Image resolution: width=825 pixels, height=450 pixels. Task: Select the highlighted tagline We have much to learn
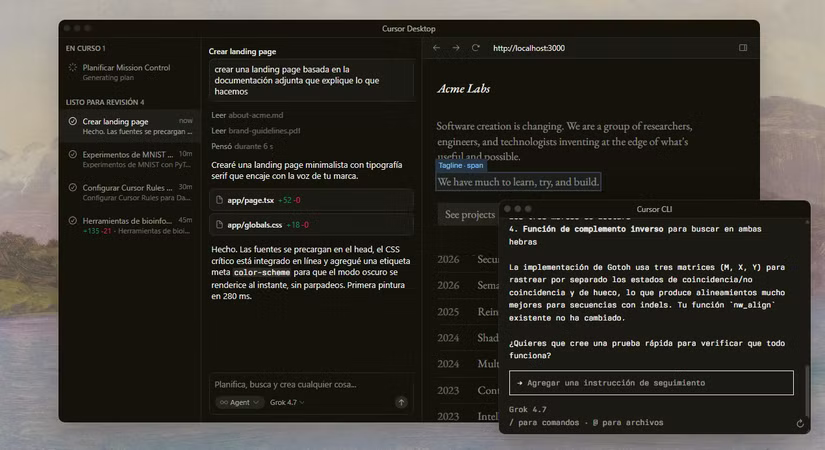click(x=518, y=182)
